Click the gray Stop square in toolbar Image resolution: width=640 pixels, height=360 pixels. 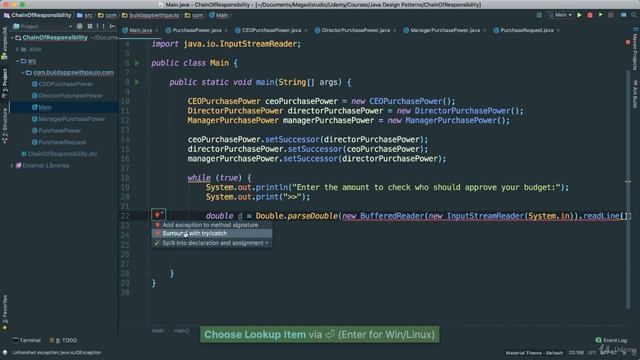[611, 15]
